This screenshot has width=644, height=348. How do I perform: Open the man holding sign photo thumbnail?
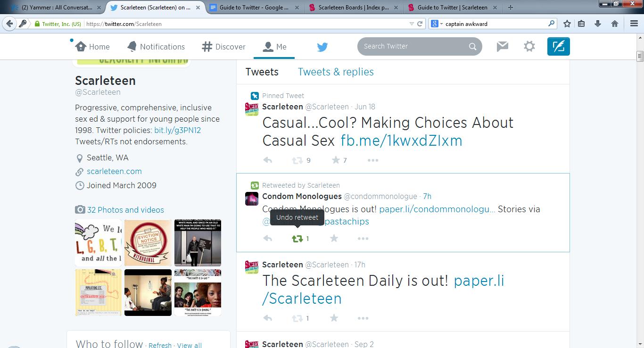pos(198,243)
